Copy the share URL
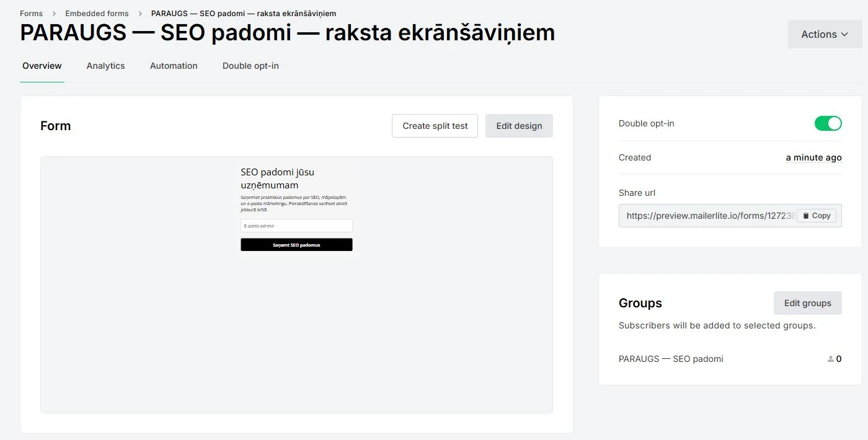This screenshot has width=868, height=440. [816, 216]
